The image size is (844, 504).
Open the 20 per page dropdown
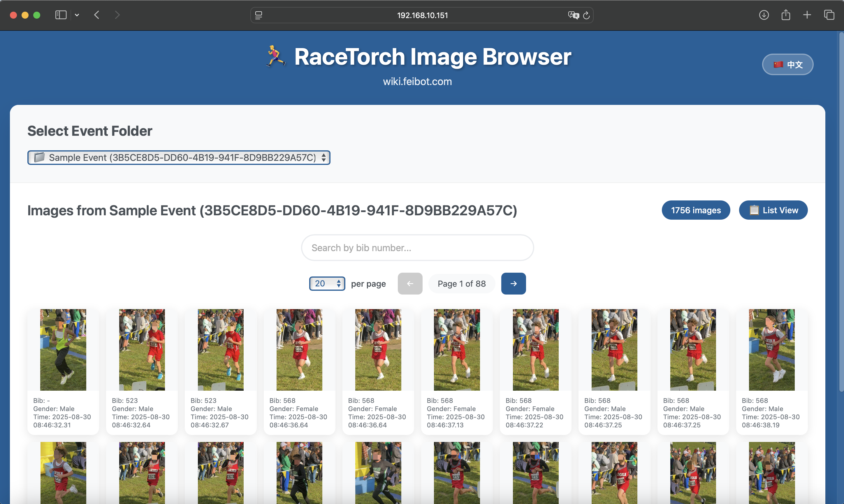tap(327, 283)
